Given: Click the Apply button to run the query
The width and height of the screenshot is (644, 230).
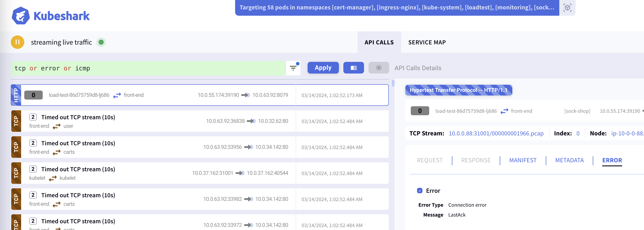Looking at the screenshot, I should (323, 68).
